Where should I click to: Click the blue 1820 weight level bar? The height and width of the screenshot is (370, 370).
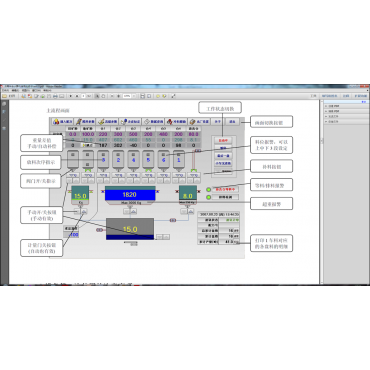(x=130, y=195)
